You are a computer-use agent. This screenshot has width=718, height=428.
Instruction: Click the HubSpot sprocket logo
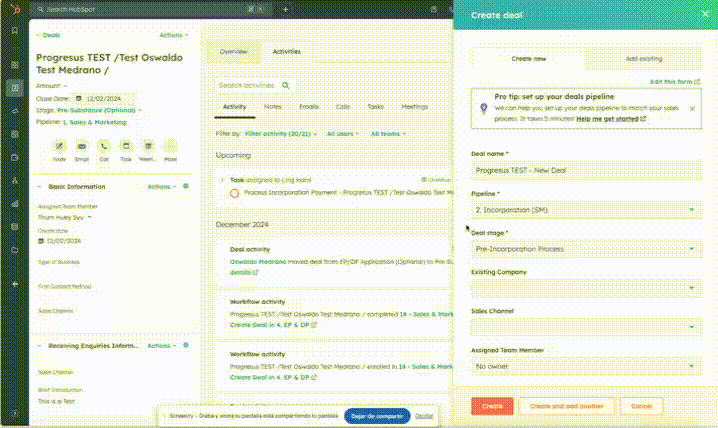click(14, 8)
